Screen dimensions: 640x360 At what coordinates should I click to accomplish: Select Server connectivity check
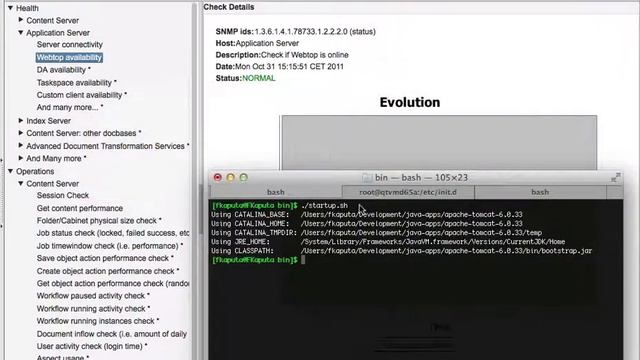click(69, 44)
